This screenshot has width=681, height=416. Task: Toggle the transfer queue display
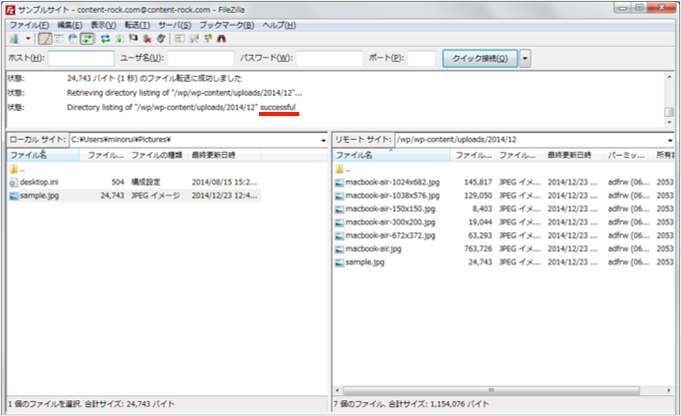pos(87,39)
